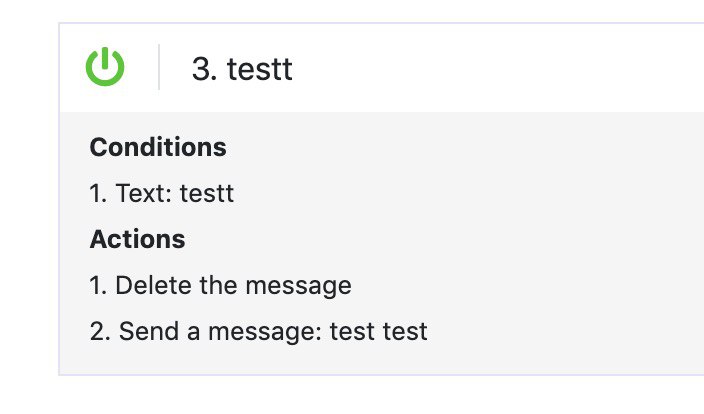
Task: Toggle the green power icon for rule testt
Action: 105,66
